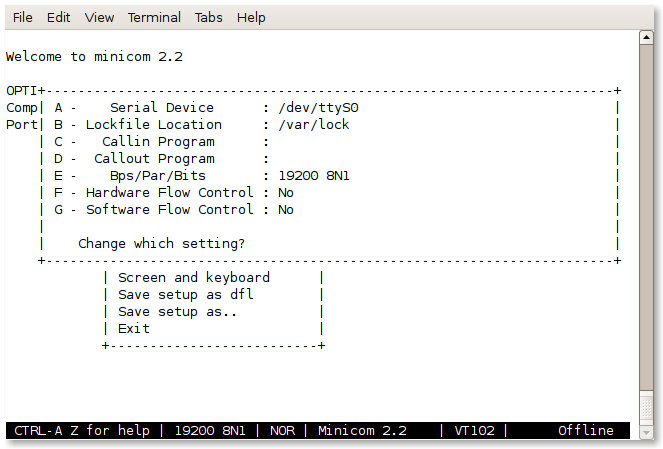The width and height of the screenshot is (663, 449).
Task: Choose Exit in the configuration menu
Action: tap(134, 329)
